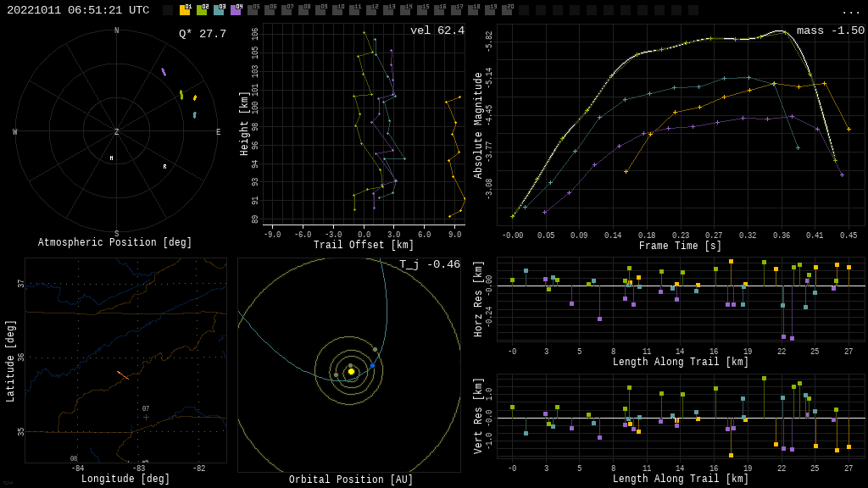Toggle the purple station 04 indicator
868x488 pixels.
[x=236, y=10]
